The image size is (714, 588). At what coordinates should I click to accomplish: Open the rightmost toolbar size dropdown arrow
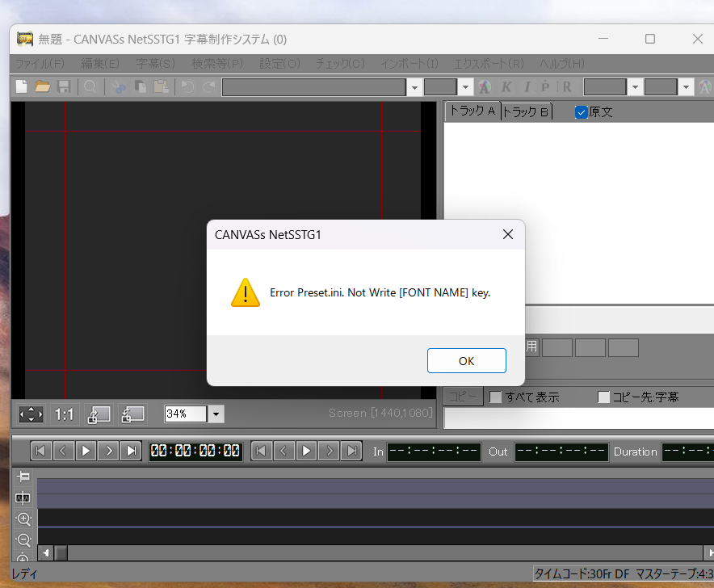[687, 87]
